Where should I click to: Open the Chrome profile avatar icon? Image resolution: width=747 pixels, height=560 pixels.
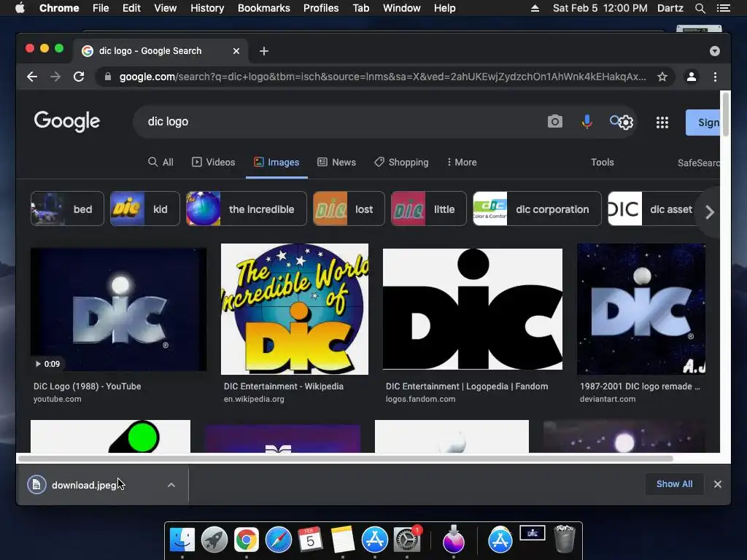coord(692,77)
